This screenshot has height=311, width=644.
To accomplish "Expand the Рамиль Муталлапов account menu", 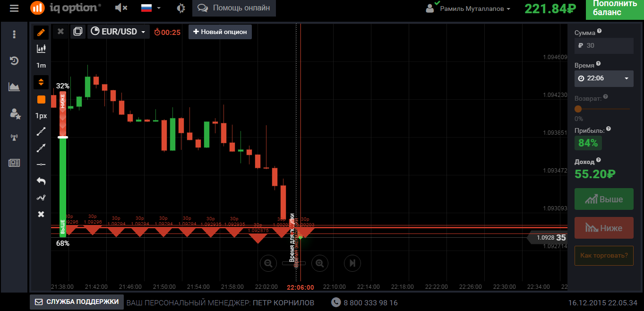I will click(x=475, y=9).
